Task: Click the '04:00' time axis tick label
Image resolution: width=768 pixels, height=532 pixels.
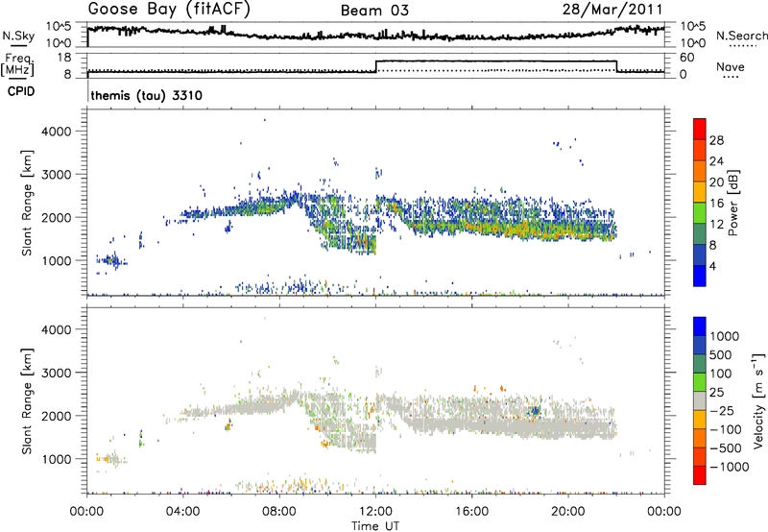Action: pos(182,512)
